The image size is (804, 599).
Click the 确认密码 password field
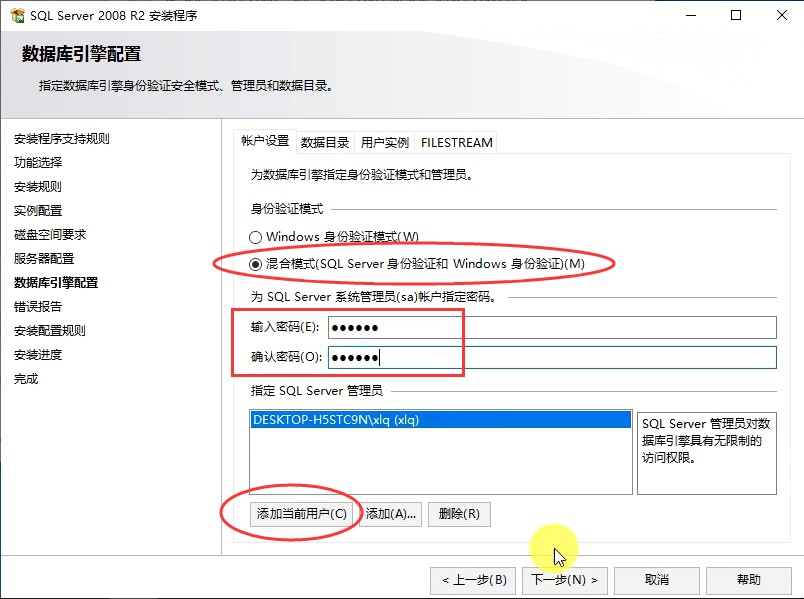(552, 357)
